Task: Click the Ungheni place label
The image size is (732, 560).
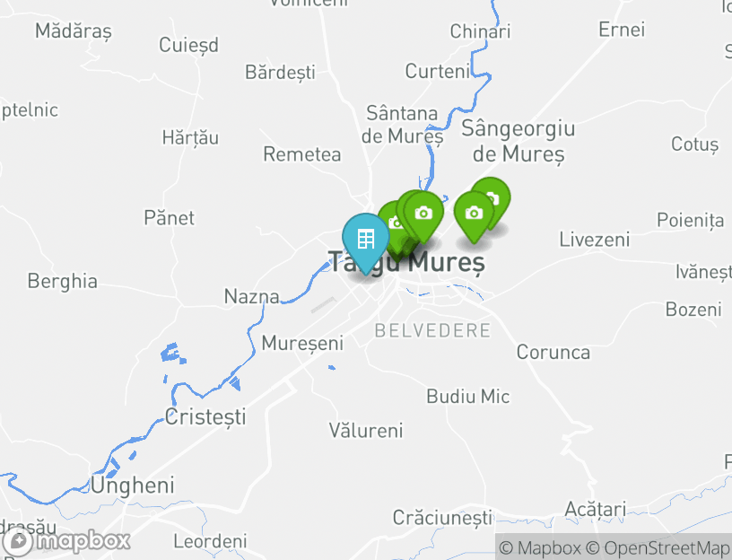Action: 133,486
